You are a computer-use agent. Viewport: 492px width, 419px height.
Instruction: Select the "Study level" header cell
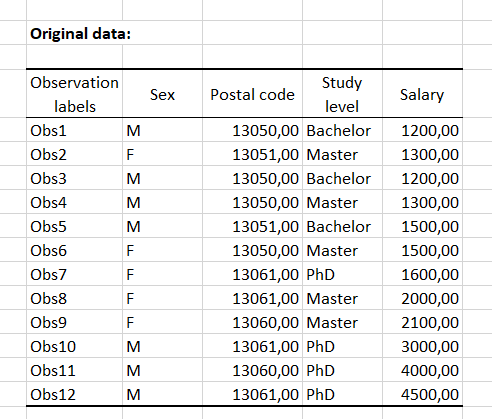pyautogui.click(x=342, y=94)
